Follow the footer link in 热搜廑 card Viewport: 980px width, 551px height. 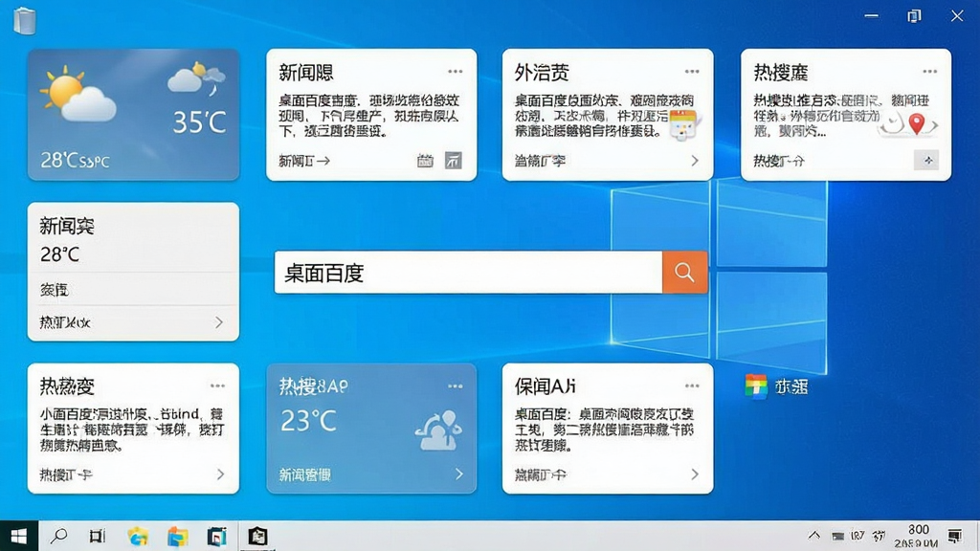779,161
